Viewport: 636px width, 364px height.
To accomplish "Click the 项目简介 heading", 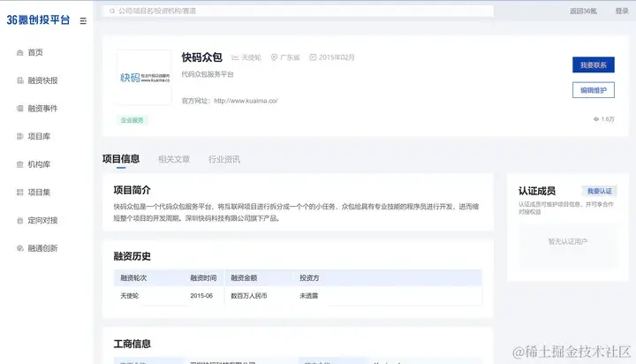I will [x=132, y=190].
